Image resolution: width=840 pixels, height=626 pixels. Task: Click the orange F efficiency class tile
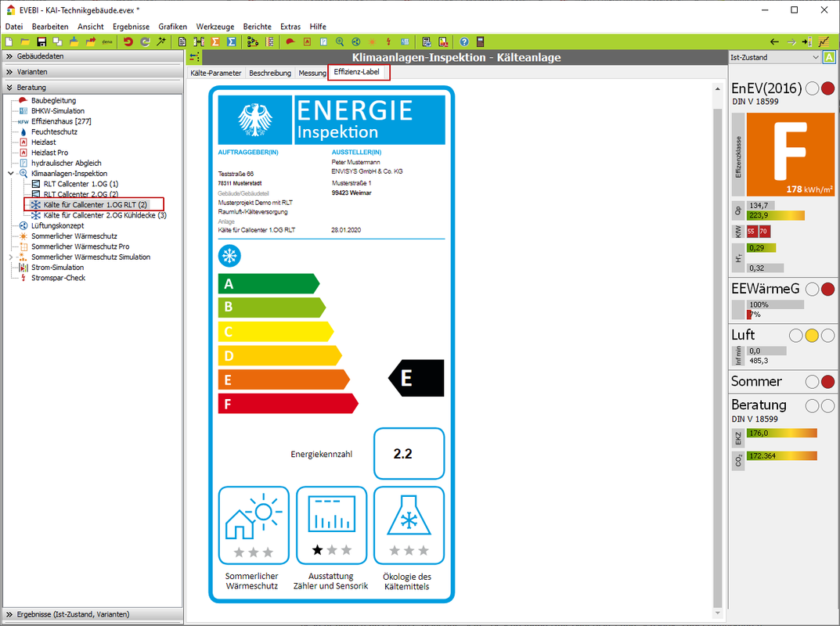(790, 155)
